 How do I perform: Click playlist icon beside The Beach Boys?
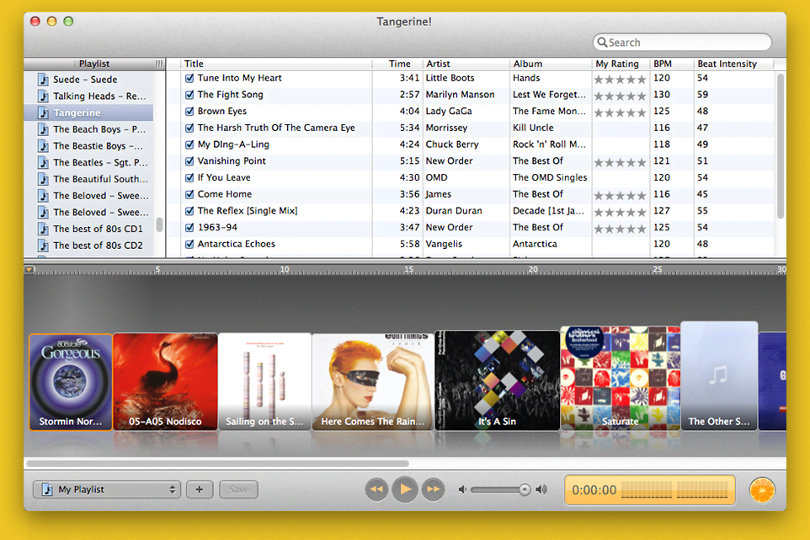44,129
